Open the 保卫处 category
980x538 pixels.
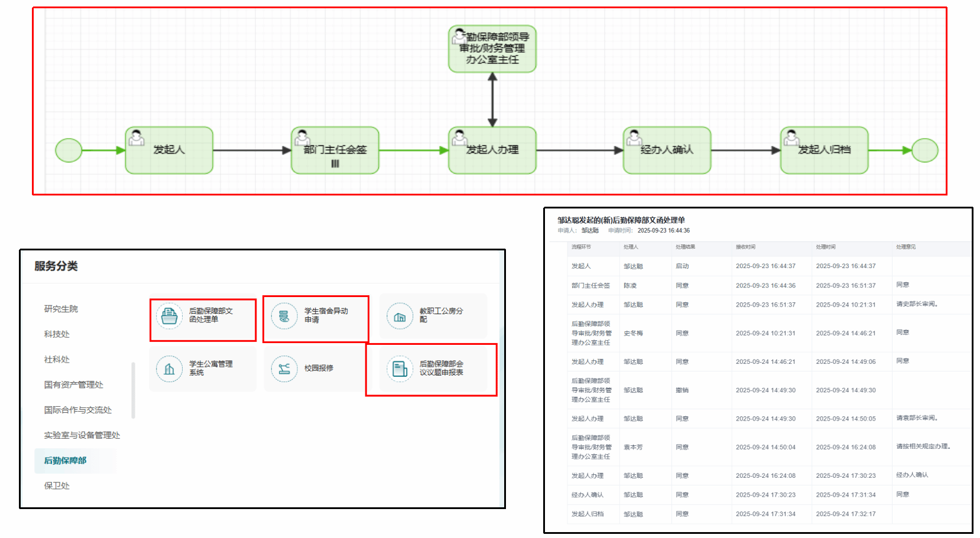tap(57, 485)
